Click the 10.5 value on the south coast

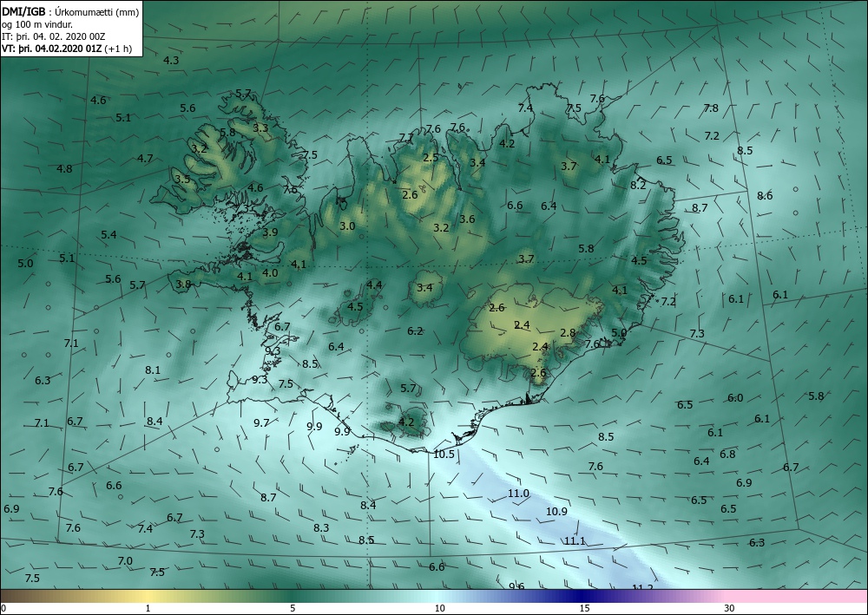click(x=444, y=454)
